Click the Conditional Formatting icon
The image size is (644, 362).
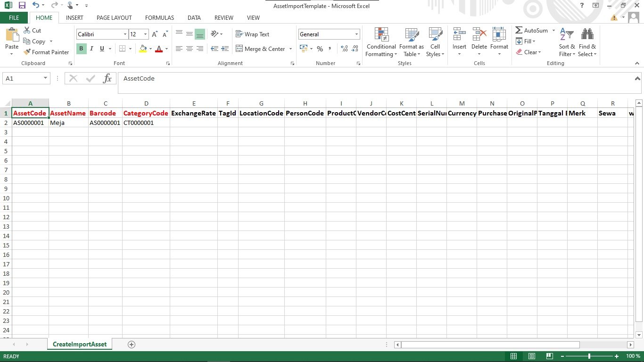click(381, 35)
